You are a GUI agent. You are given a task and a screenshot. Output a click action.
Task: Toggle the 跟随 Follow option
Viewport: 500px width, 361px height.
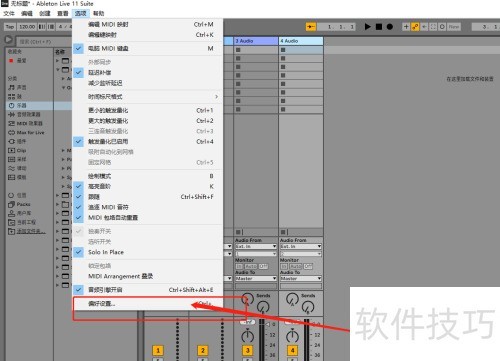tap(148, 197)
